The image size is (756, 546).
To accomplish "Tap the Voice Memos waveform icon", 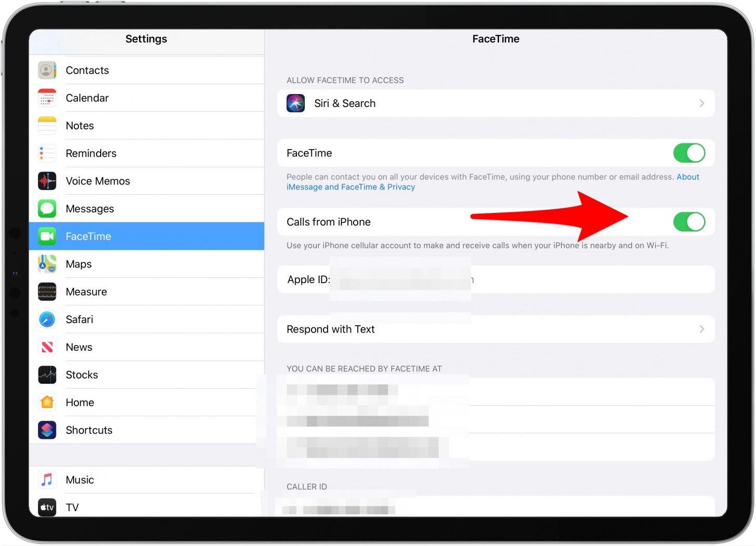I will (47, 181).
